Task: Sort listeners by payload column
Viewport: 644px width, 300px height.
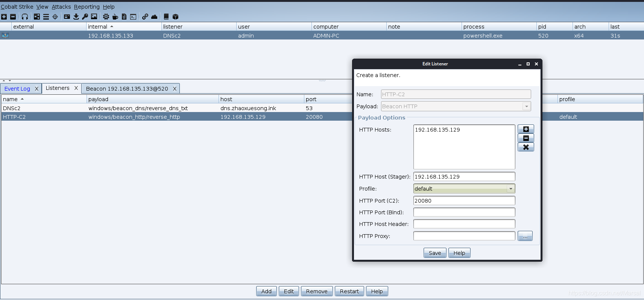Action: [x=153, y=99]
